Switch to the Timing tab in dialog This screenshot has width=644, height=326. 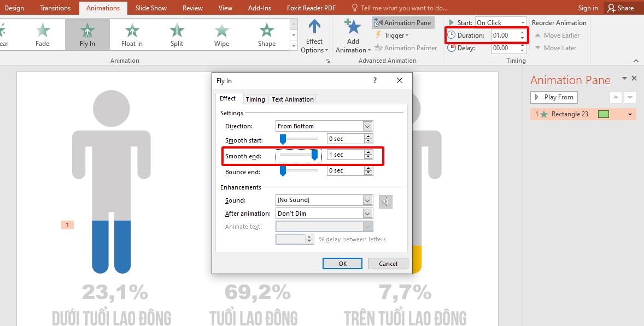[x=255, y=99]
